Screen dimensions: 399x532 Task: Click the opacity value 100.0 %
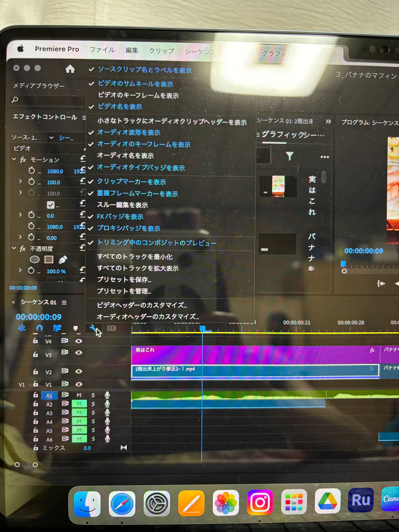pos(56,271)
